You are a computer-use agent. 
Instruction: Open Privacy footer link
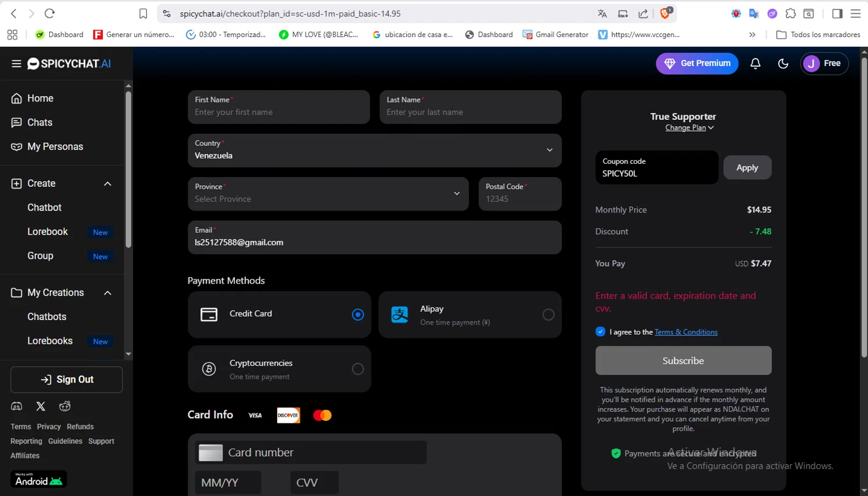tap(49, 427)
